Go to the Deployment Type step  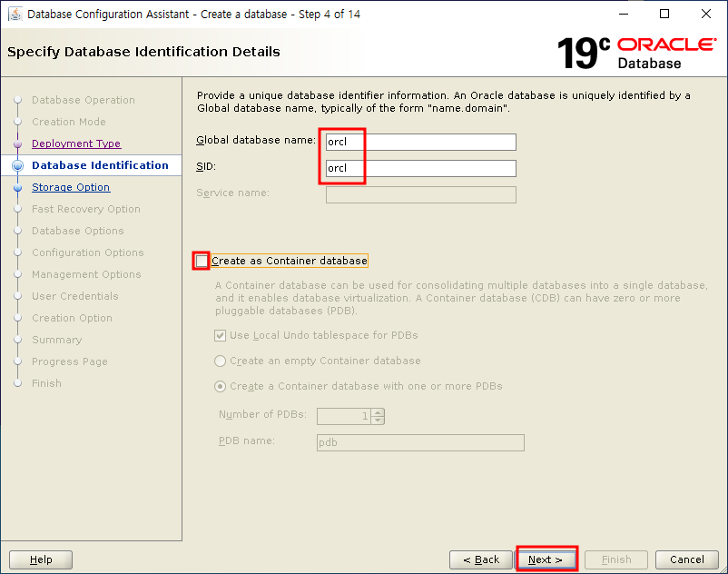click(x=76, y=143)
